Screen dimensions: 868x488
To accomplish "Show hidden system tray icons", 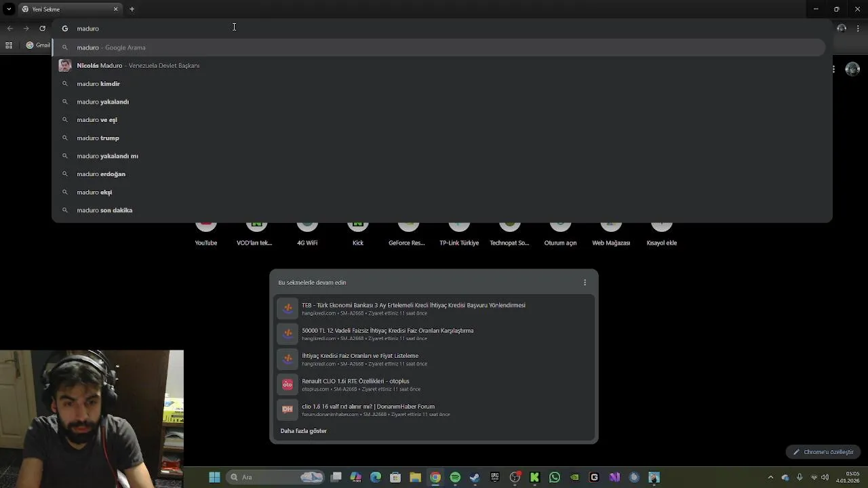I will pyautogui.click(x=770, y=477).
